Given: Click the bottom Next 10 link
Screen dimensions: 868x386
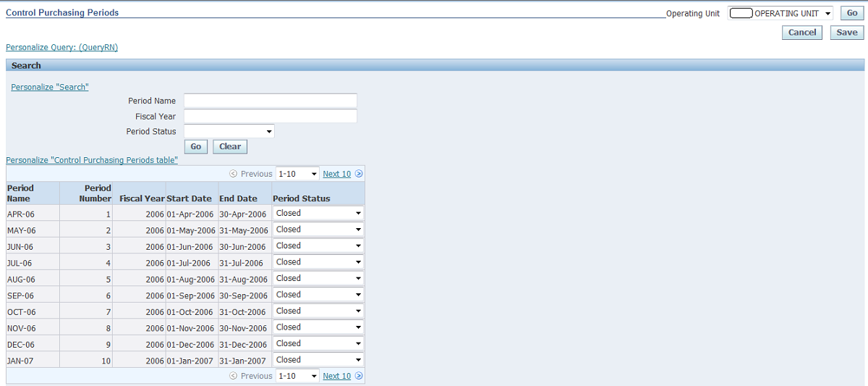Looking at the screenshot, I should pyautogui.click(x=336, y=376).
